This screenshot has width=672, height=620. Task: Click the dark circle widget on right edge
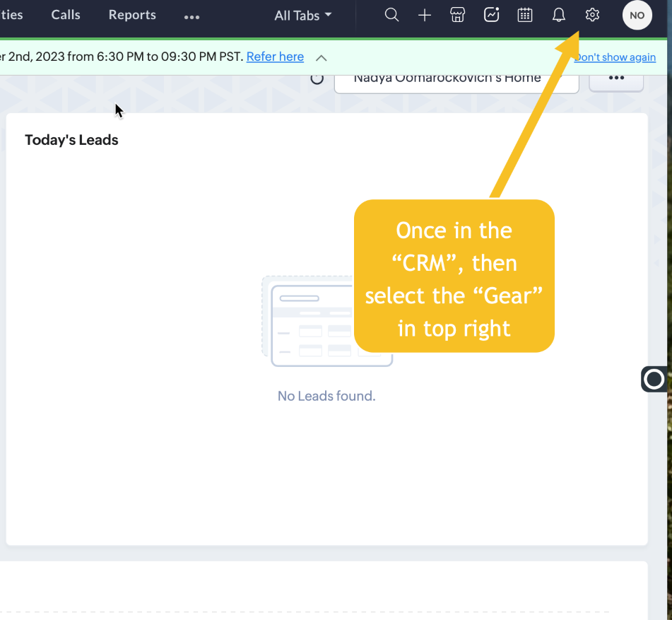[x=654, y=380]
